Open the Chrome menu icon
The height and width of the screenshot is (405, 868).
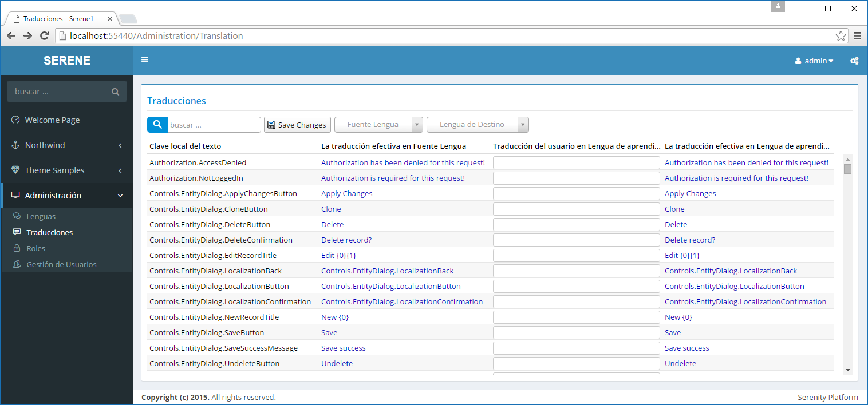pos(857,36)
